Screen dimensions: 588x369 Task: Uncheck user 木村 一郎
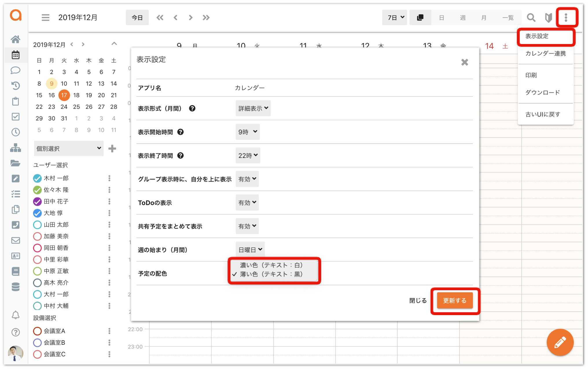(x=37, y=178)
